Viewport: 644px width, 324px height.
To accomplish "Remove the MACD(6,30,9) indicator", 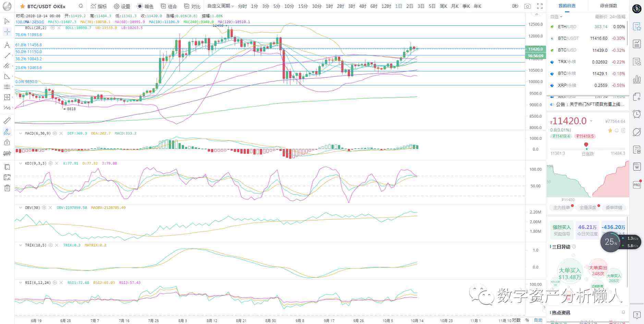I will click(x=61, y=133).
